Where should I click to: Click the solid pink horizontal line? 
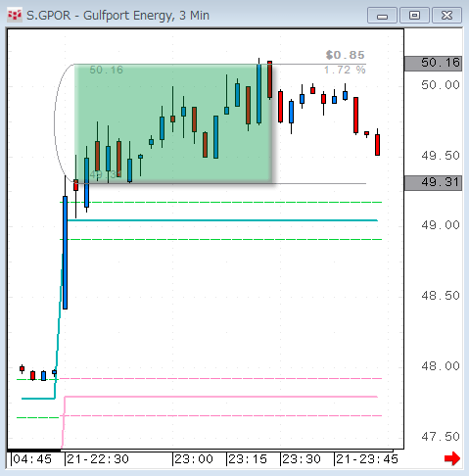click(221, 397)
